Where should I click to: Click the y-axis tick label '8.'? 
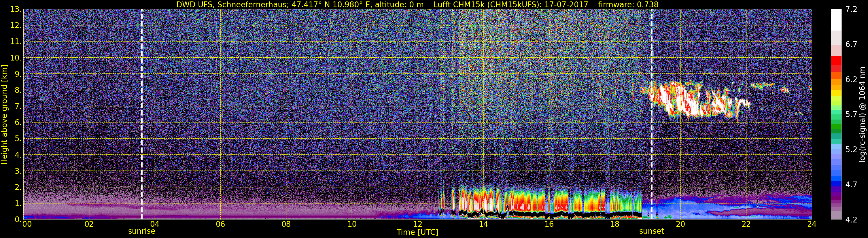click(18, 90)
